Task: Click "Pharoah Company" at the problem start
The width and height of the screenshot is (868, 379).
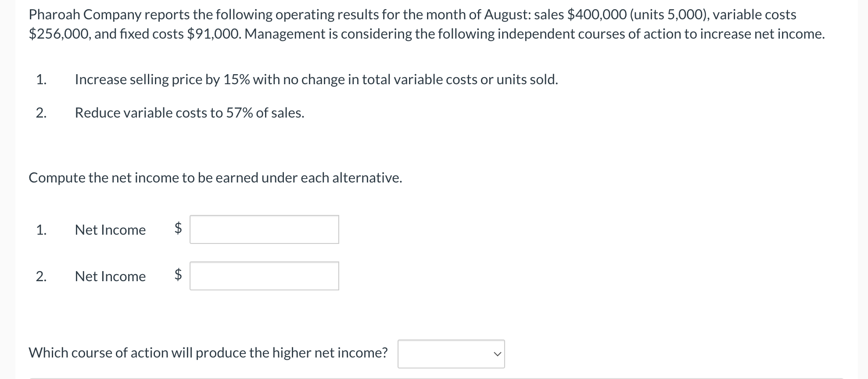Action: pos(85,14)
